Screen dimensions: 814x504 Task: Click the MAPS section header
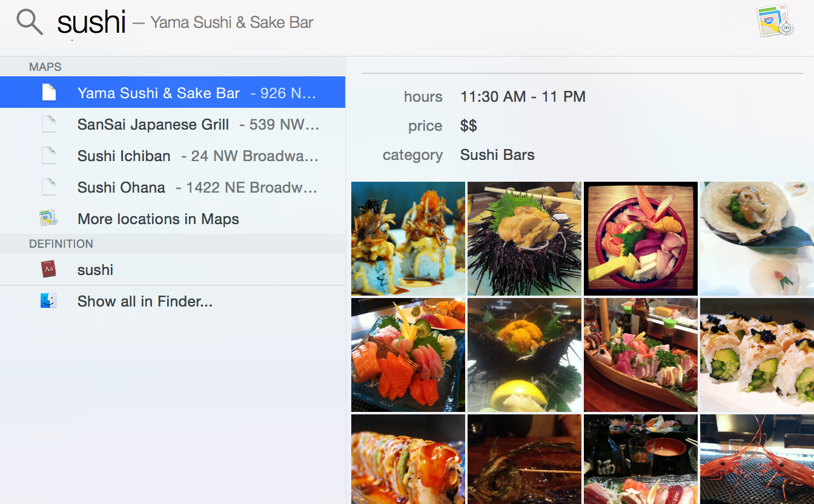(45, 67)
